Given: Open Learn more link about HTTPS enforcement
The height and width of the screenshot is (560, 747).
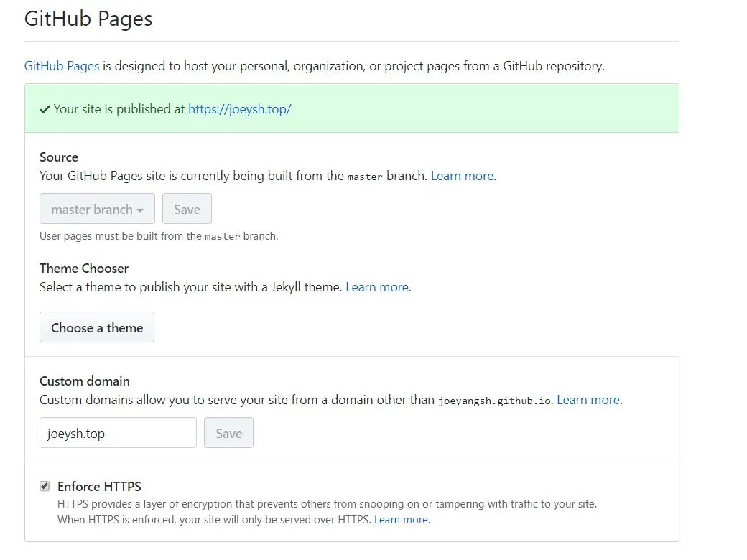Looking at the screenshot, I should point(401,520).
